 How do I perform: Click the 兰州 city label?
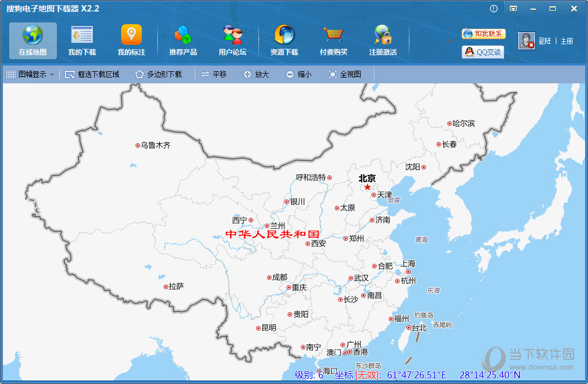click(277, 225)
